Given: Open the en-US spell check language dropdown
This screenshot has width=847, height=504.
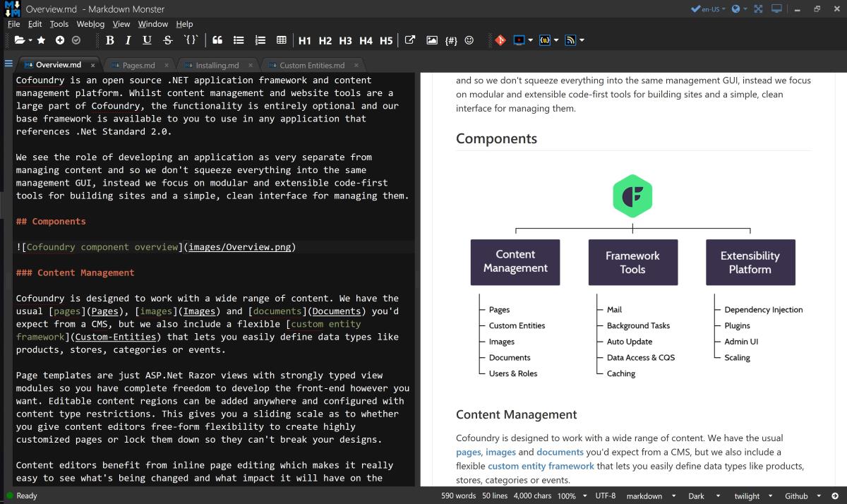Looking at the screenshot, I should tap(707, 9).
